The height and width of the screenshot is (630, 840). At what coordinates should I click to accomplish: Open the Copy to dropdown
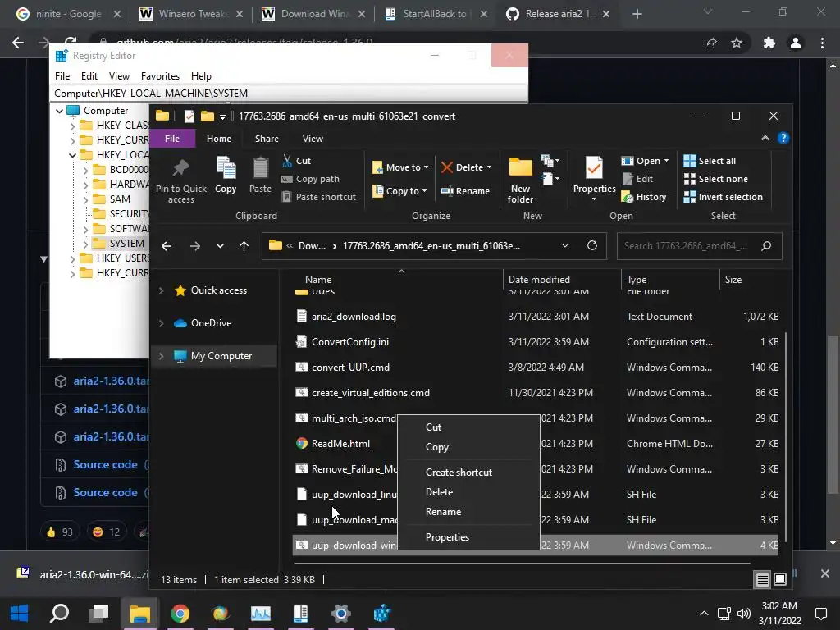coord(399,191)
